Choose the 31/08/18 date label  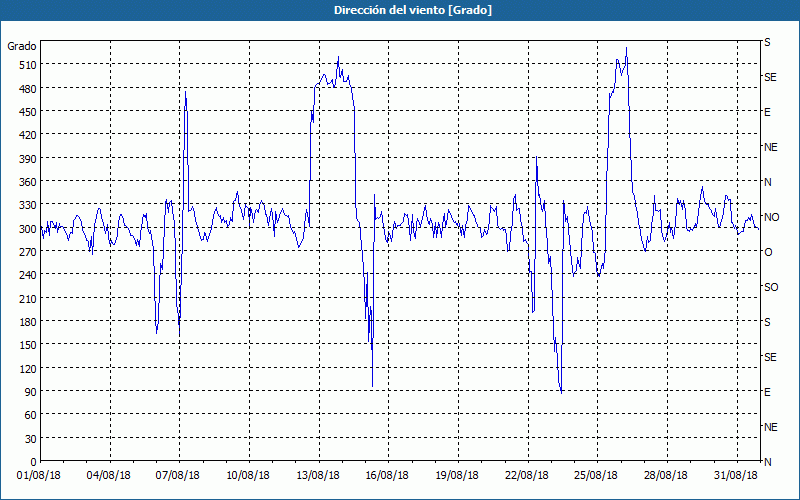pyautogui.click(x=736, y=476)
